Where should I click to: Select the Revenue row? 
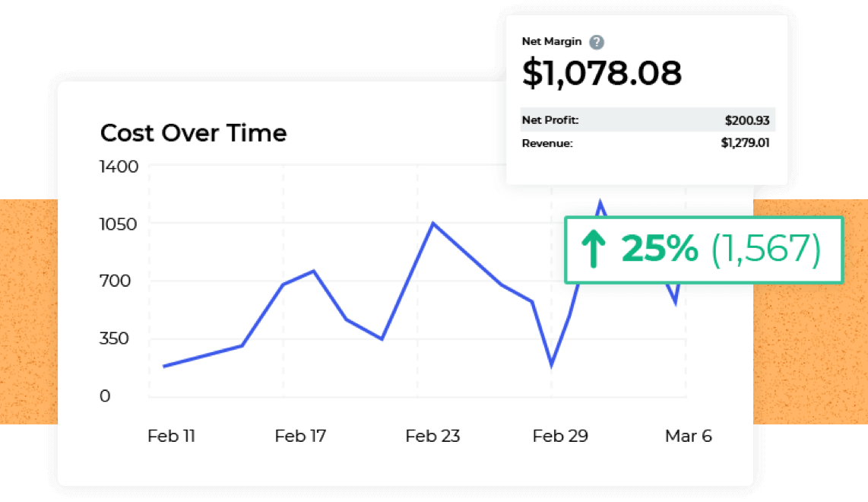tap(648, 143)
